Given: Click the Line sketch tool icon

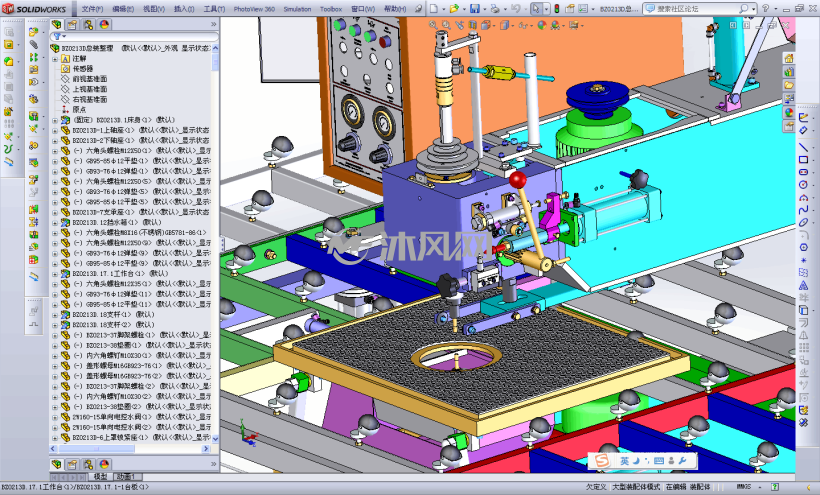Looking at the screenshot, I should point(803,147).
